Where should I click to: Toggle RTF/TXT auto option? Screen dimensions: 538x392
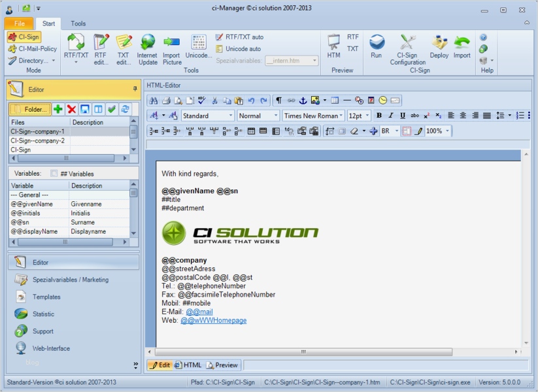[x=239, y=37]
